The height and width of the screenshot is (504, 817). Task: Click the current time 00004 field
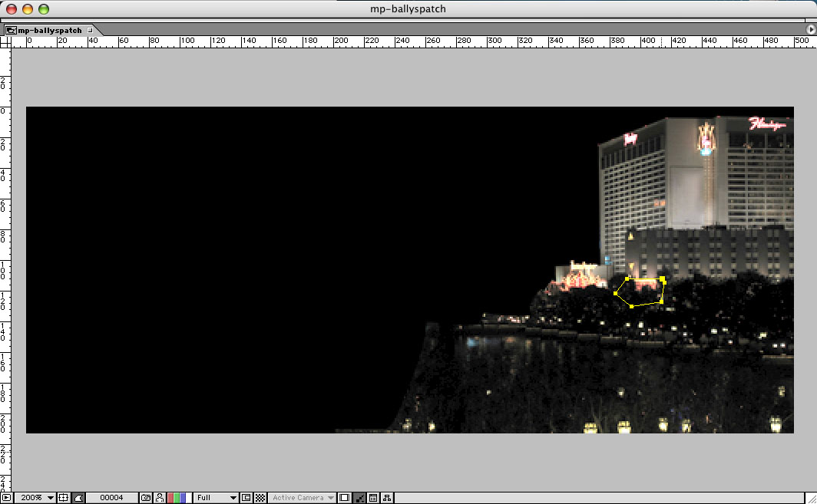(x=111, y=498)
